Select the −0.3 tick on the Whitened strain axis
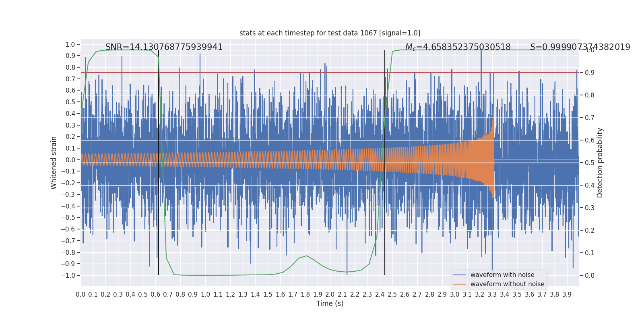 [x=68, y=194]
